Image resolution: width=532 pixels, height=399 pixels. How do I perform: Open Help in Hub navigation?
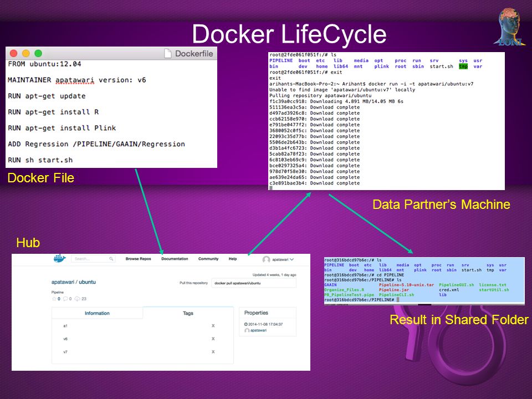coord(233,259)
